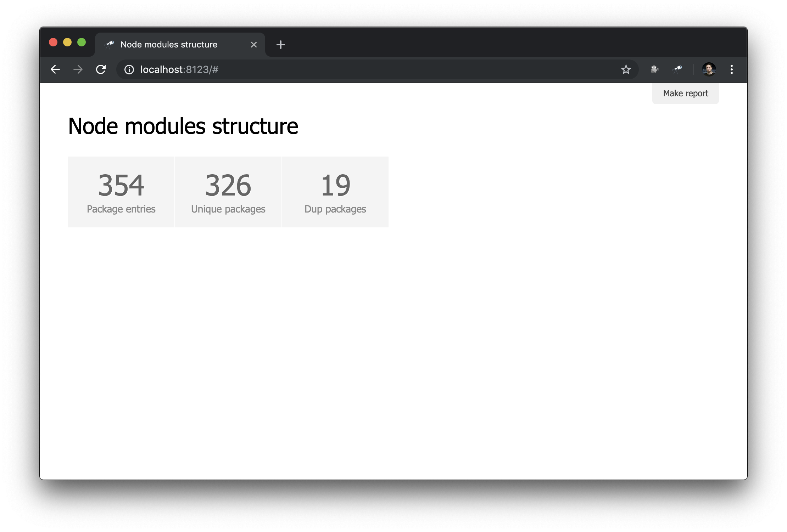
Task: Close the Node modules structure tab
Action: 254,45
